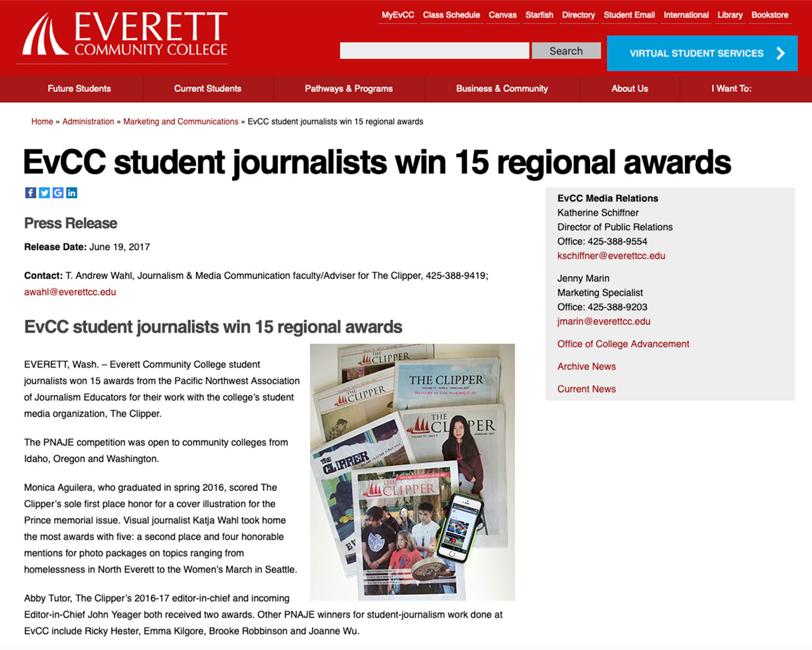Open the Archive News link
Image resolution: width=812 pixels, height=650 pixels.
[x=586, y=366]
